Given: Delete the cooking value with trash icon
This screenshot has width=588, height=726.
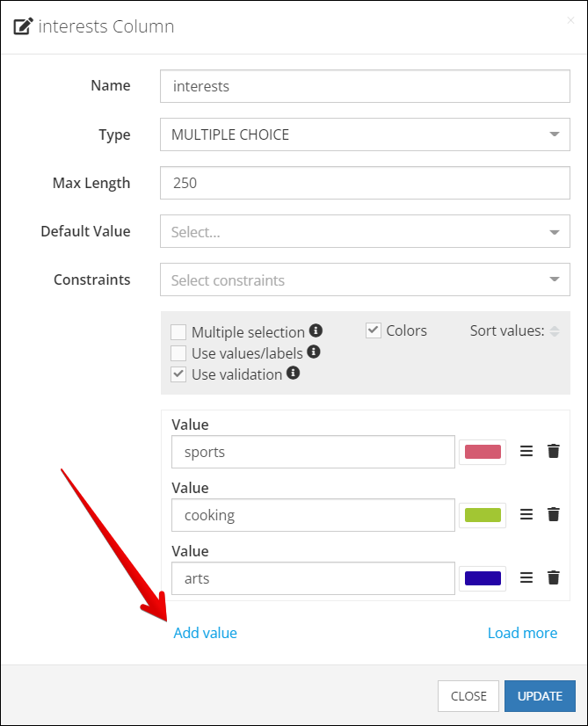Looking at the screenshot, I should coord(553,514).
